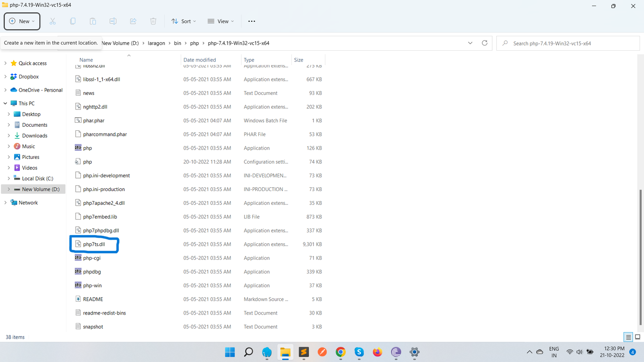The height and width of the screenshot is (362, 644).
Task: Open previous locations with the address bar chevron
Action: (470, 43)
